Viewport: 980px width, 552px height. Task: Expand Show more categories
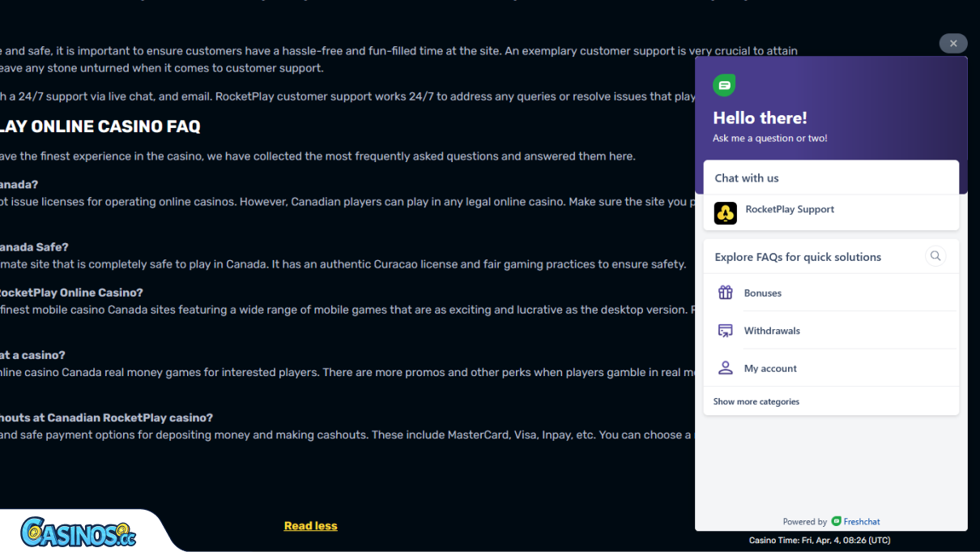[756, 401]
